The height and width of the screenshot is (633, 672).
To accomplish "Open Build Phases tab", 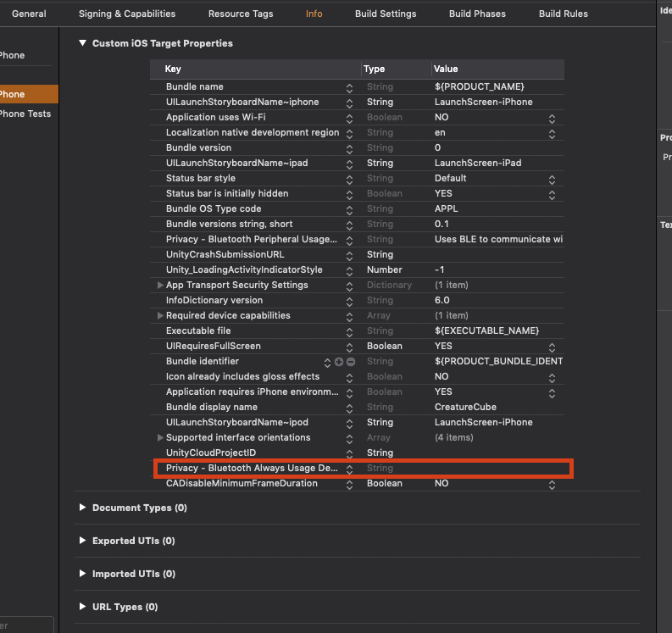I will pyautogui.click(x=477, y=14).
